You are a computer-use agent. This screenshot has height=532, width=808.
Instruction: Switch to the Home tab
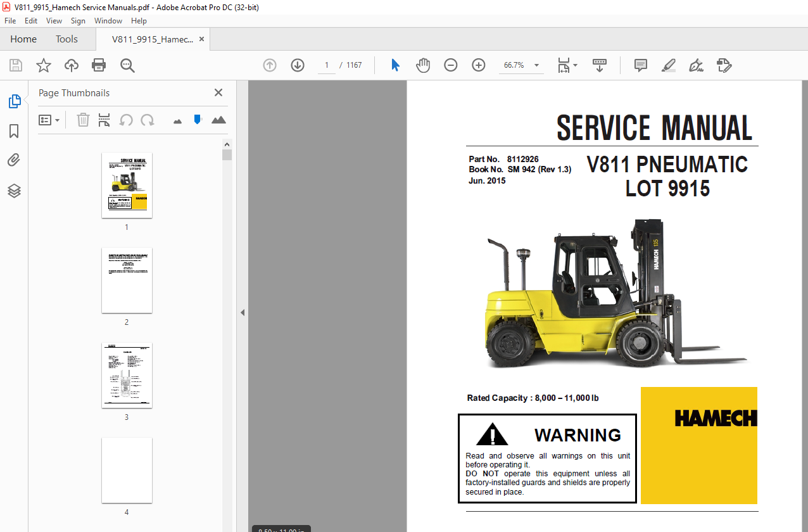point(23,39)
